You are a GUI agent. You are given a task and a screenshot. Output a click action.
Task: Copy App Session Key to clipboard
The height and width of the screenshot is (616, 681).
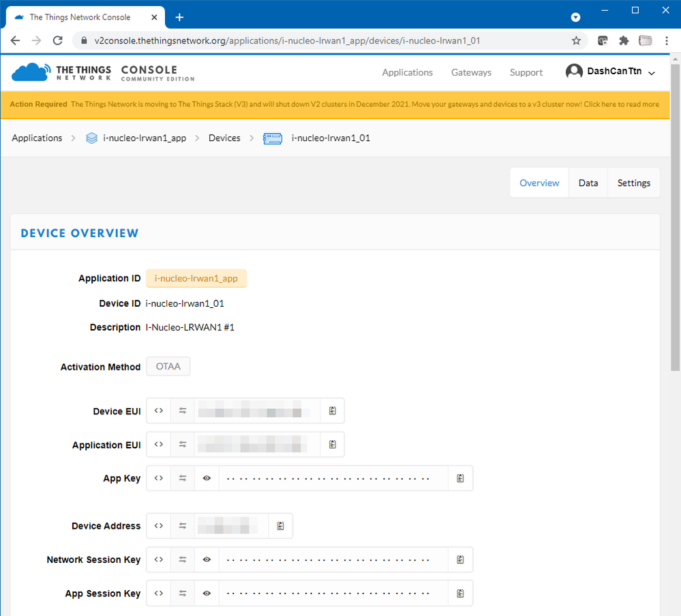(x=460, y=594)
